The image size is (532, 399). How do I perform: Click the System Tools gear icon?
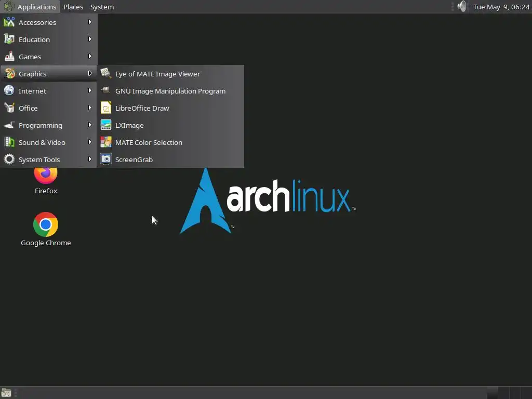click(9, 159)
